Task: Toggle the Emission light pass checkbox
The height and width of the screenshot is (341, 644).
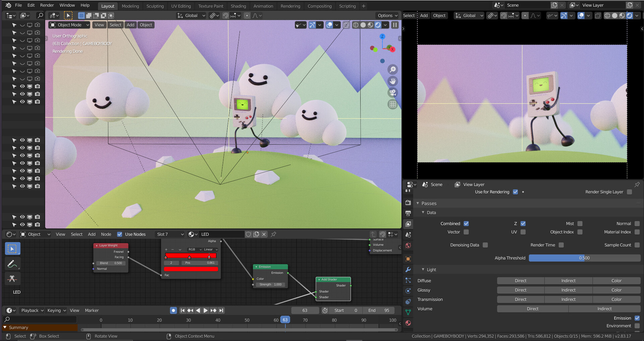Action: pyautogui.click(x=637, y=318)
